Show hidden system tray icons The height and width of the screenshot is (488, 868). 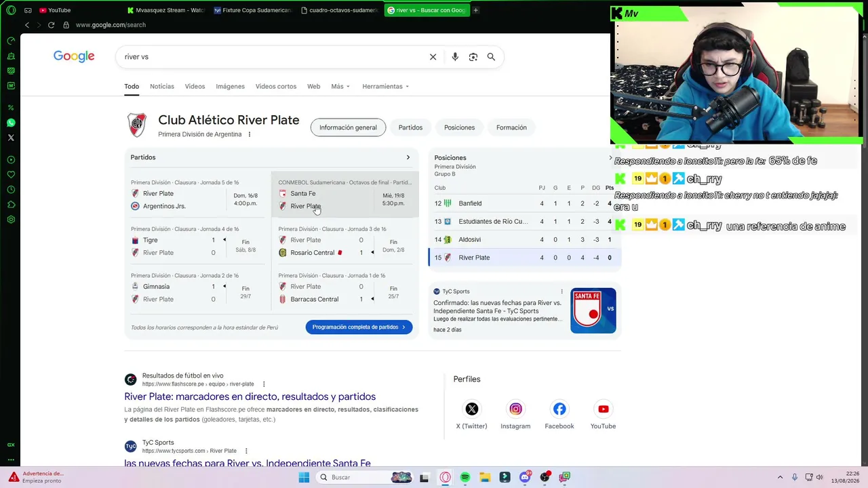tap(780, 477)
